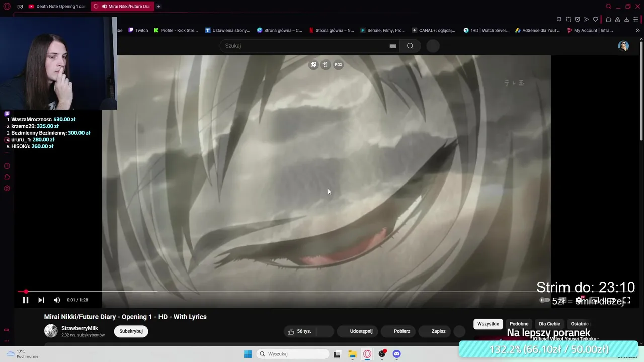Open the weather widget showing 13°C

point(21,354)
